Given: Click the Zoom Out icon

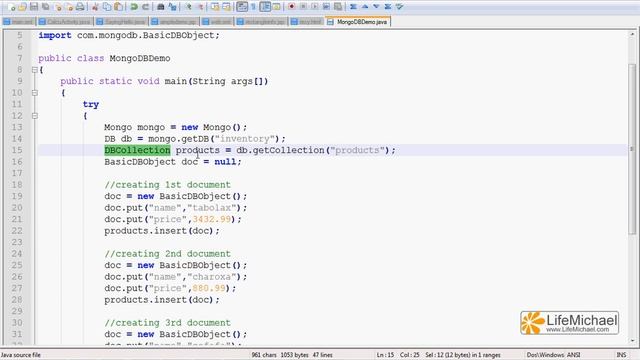Looking at the screenshot, I should click(200, 7).
